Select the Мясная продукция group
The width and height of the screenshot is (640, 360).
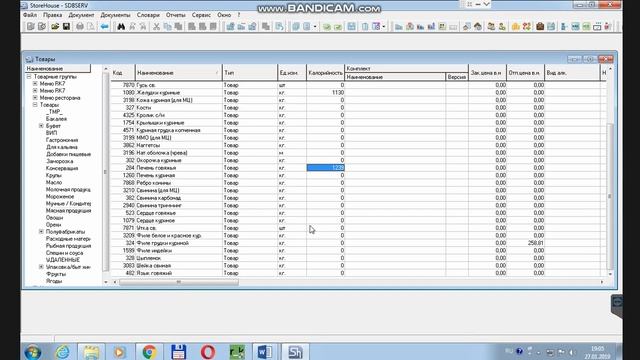tap(68, 211)
